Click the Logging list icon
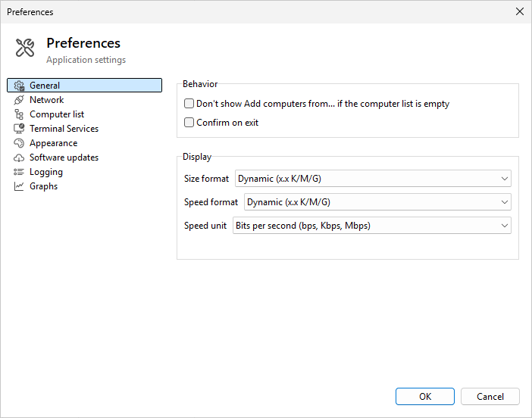Screen dimensions: 532x418 [x=20, y=172]
